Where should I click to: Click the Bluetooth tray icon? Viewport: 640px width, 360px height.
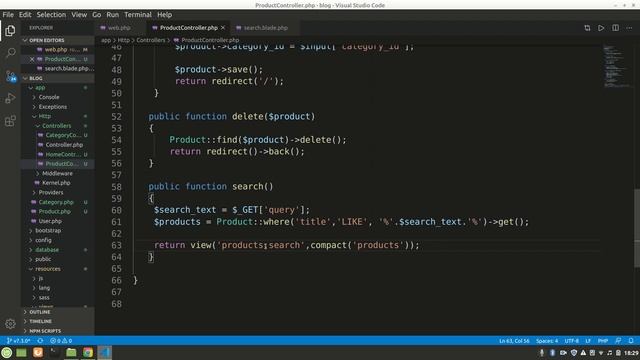click(x=552, y=353)
